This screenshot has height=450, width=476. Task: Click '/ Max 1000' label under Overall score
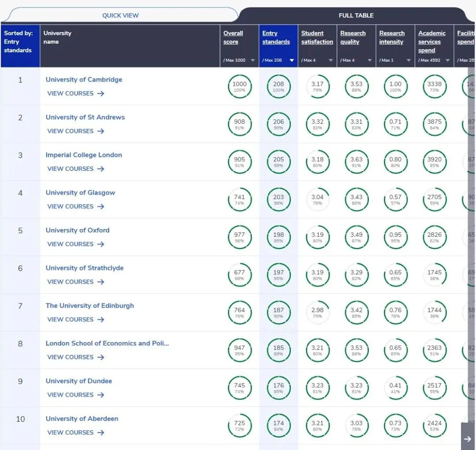click(234, 60)
